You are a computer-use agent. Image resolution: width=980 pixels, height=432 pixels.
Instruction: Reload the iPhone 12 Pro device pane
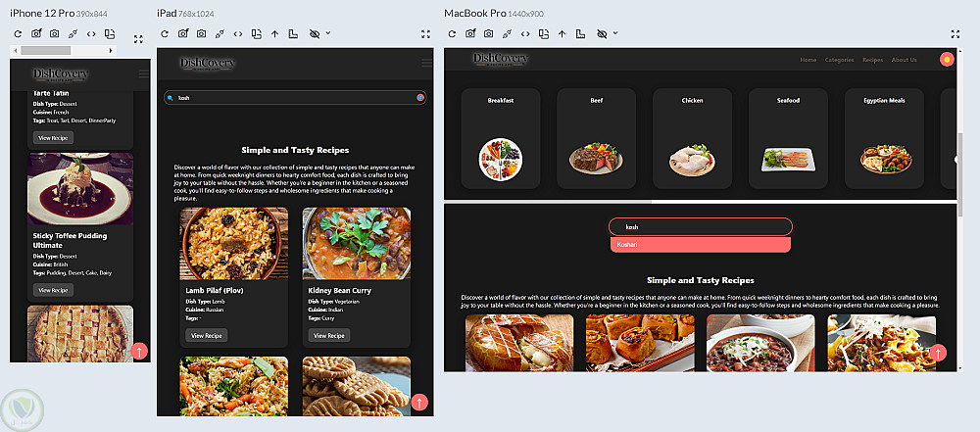tap(18, 33)
